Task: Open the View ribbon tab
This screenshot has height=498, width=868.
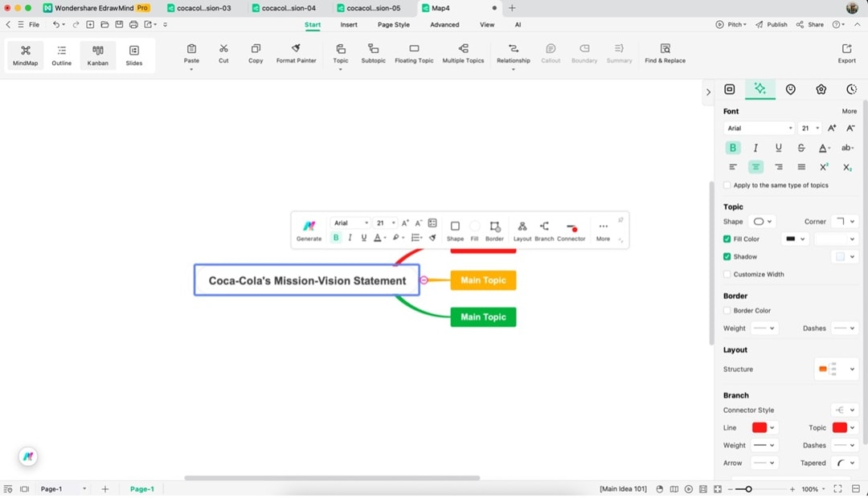Action: pos(487,24)
